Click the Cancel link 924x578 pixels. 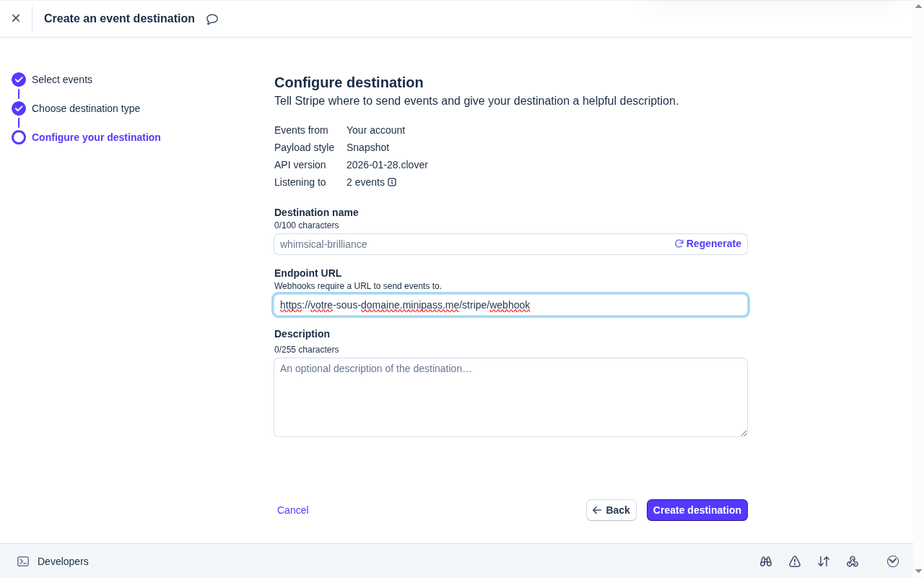292,510
